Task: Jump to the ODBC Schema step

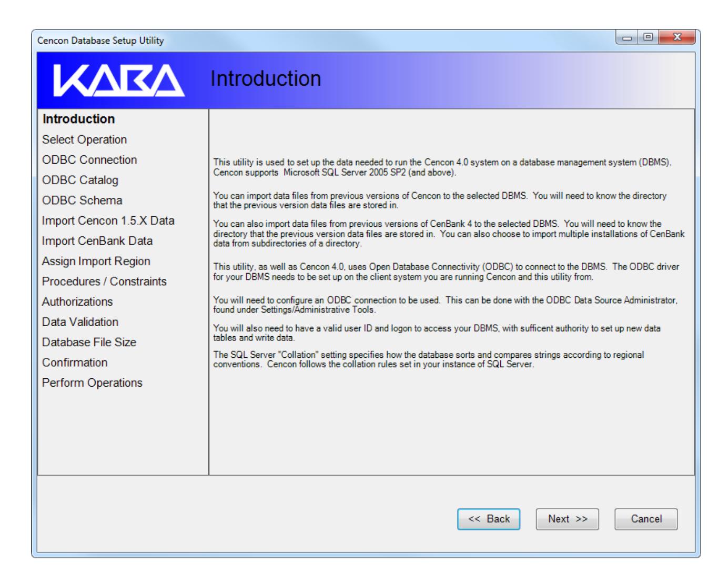Action: point(82,200)
